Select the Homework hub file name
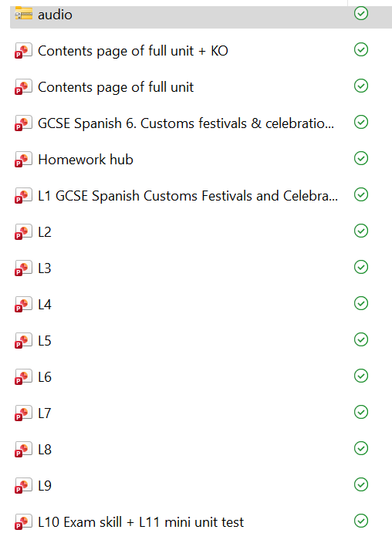The image size is (392, 533). [86, 160]
